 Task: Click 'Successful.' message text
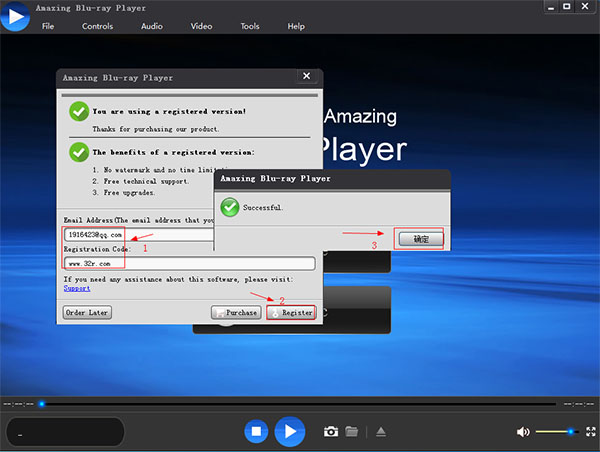tap(263, 207)
